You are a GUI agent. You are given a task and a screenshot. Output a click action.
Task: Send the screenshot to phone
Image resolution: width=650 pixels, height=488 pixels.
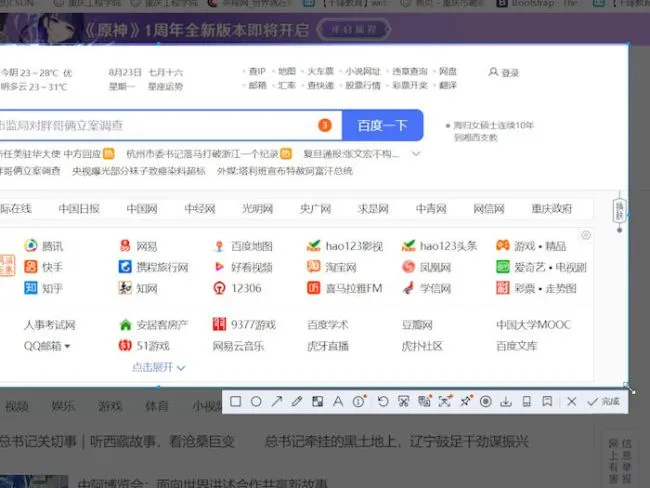tap(526, 401)
